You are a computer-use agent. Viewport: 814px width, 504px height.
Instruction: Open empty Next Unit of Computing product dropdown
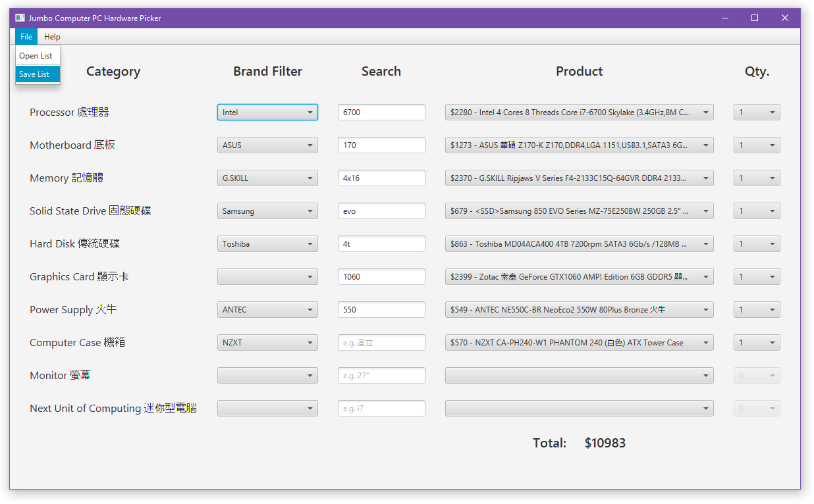click(x=580, y=409)
